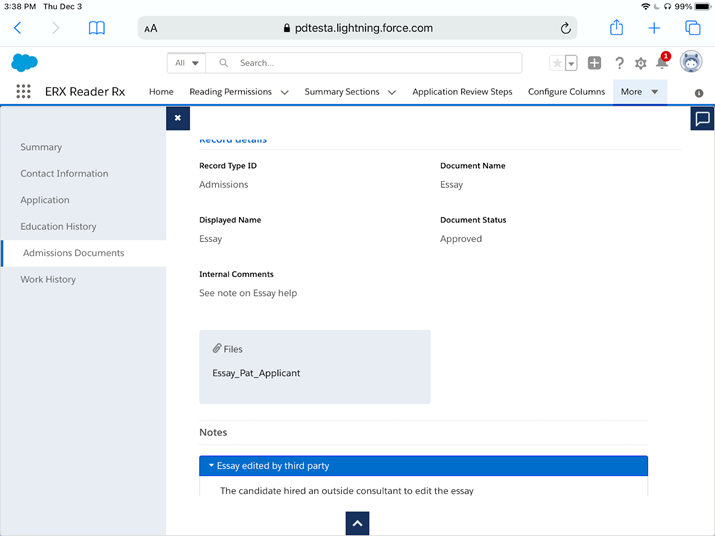Image resolution: width=715 pixels, height=536 pixels.
Task: Click the Salesforce help question mark
Action: [x=619, y=63]
